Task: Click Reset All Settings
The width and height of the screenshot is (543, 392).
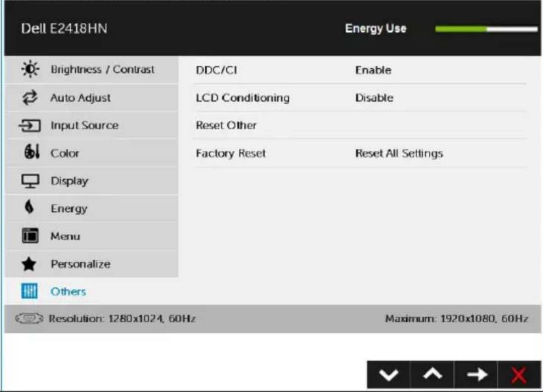Action: click(x=399, y=153)
